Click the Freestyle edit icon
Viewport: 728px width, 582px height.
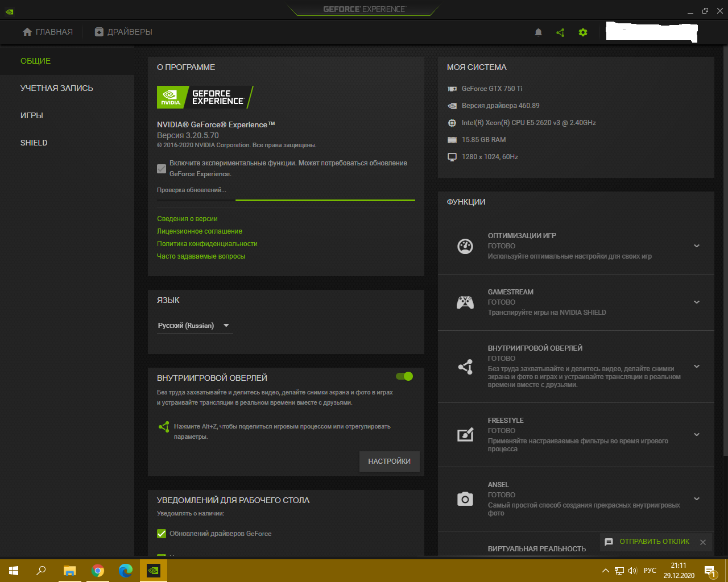tap(465, 435)
